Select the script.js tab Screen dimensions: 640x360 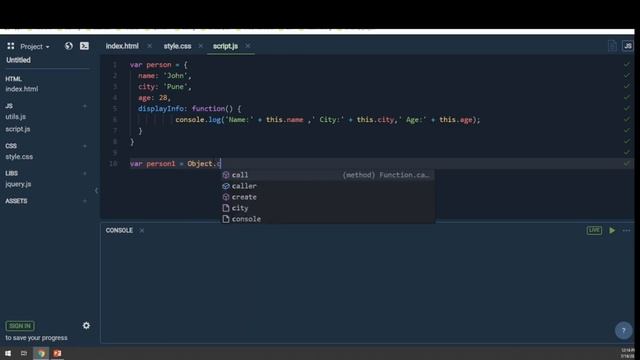pos(225,46)
